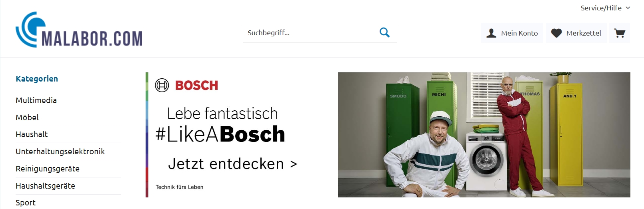Open the shopping cart icon
The image size is (644, 209).
(619, 33)
